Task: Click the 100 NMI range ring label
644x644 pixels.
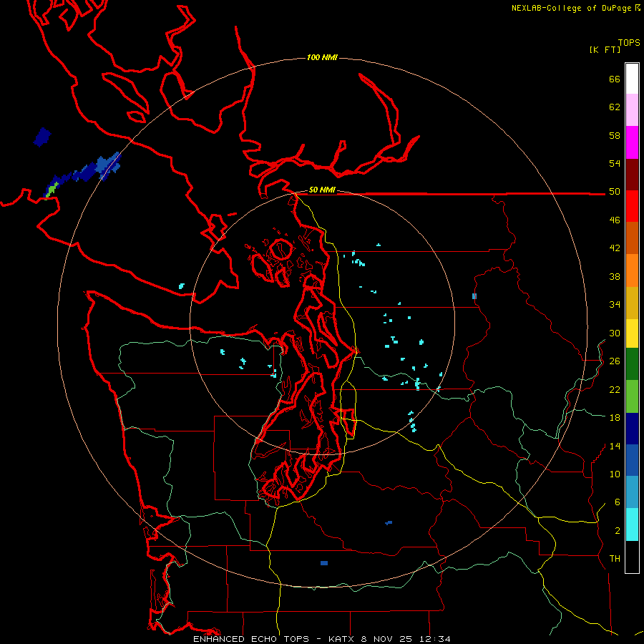Action: pyautogui.click(x=322, y=57)
